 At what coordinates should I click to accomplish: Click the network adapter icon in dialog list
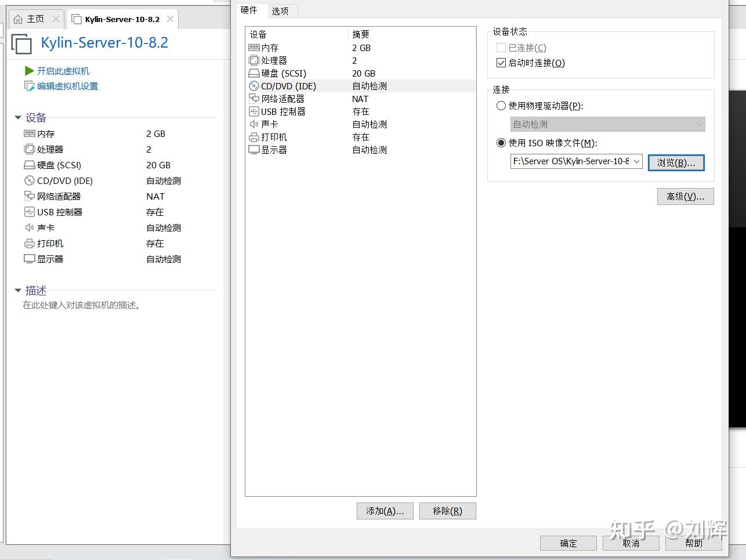pyautogui.click(x=254, y=99)
